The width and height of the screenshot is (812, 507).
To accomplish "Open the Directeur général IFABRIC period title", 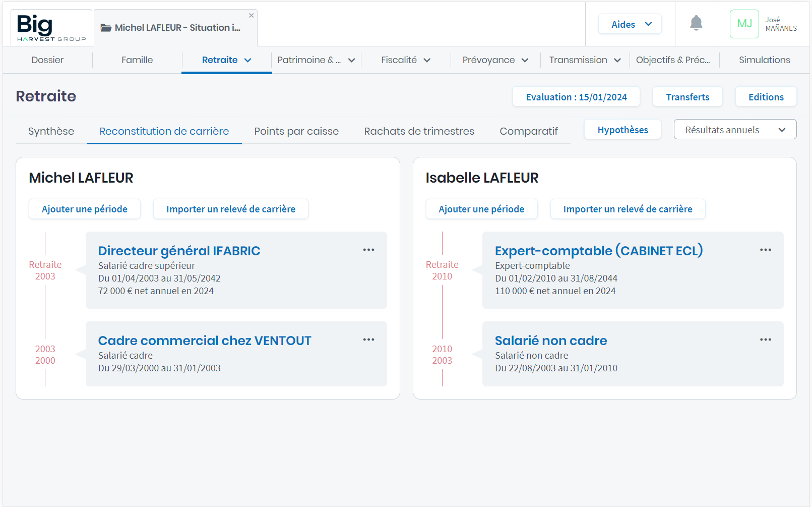I will 179,251.
